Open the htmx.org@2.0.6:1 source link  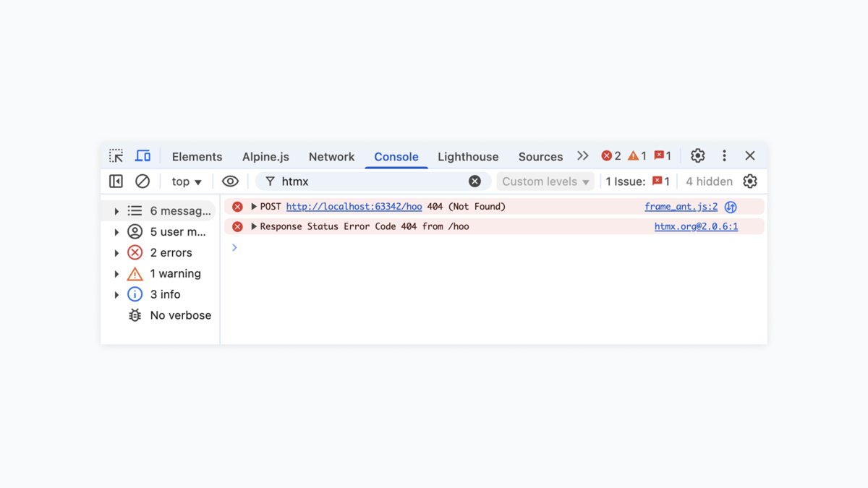pyautogui.click(x=696, y=227)
